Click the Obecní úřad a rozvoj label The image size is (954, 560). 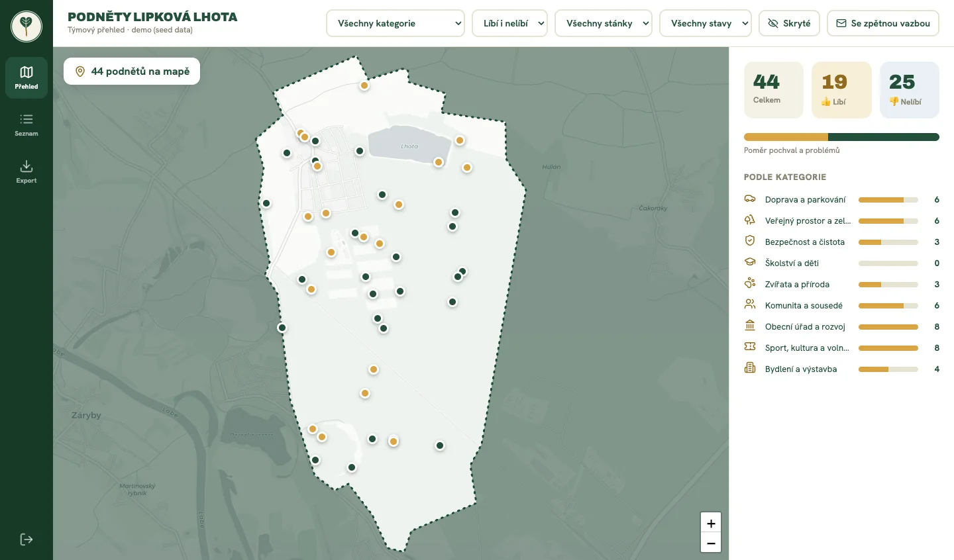pos(805,327)
